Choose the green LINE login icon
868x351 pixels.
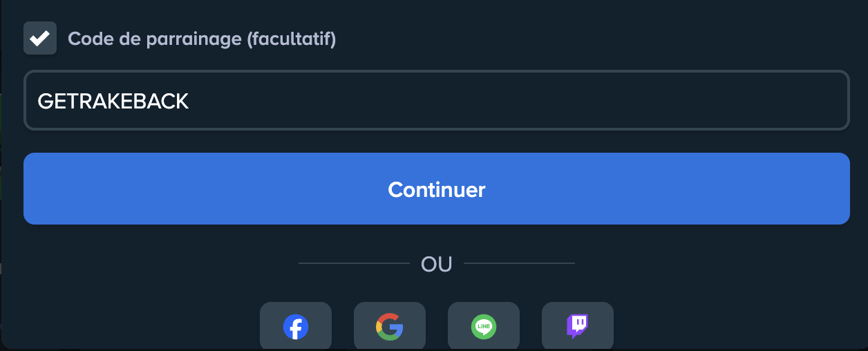(484, 326)
